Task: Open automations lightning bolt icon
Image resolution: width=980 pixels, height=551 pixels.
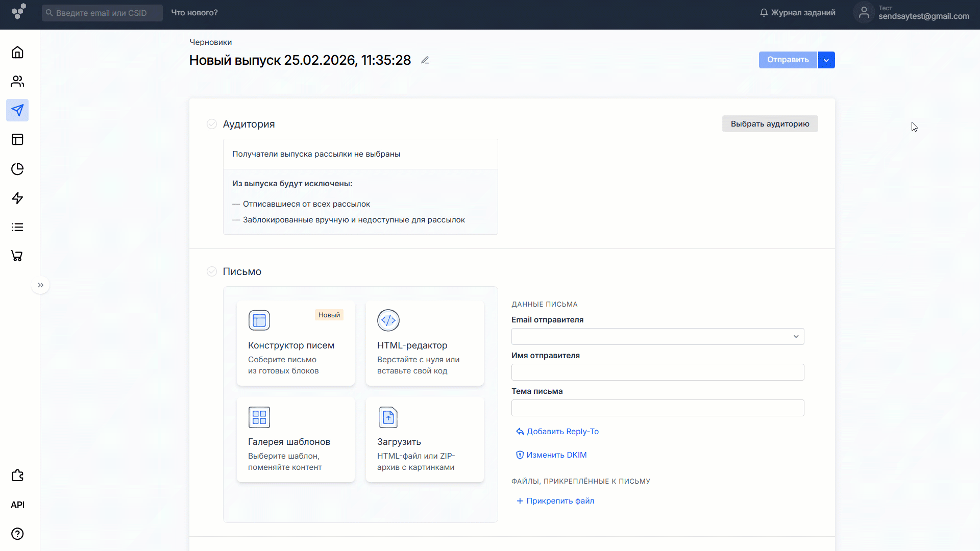Action: pos(17,198)
